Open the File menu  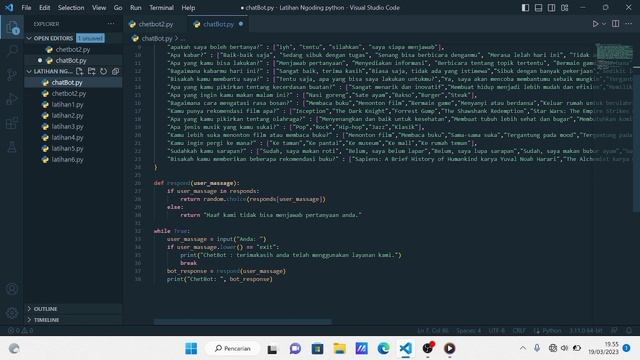[26, 8]
